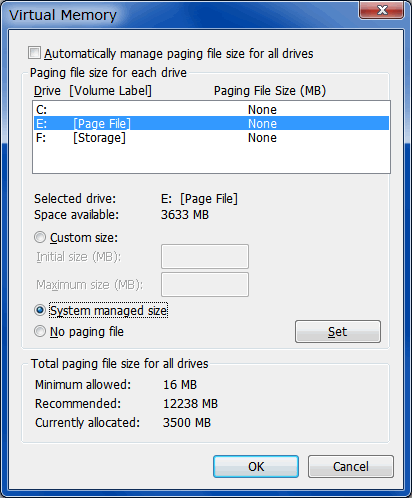
Task: Choose System managed size option
Action: pyautogui.click(x=40, y=310)
